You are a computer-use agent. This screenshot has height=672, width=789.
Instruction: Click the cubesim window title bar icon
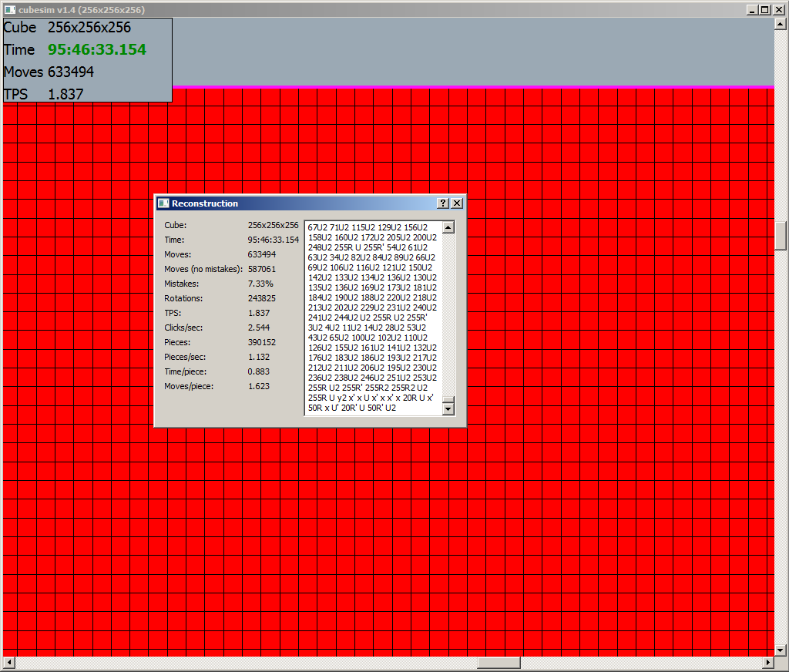tap(10, 9)
